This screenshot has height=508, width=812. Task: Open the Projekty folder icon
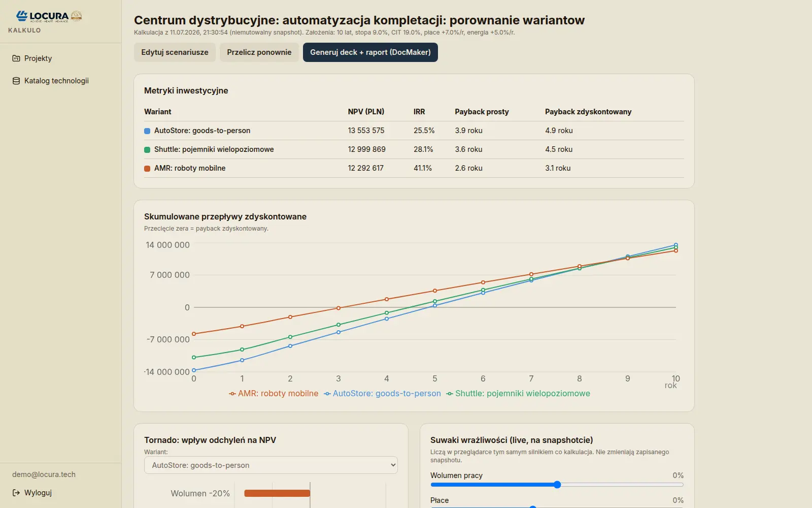click(x=16, y=58)
